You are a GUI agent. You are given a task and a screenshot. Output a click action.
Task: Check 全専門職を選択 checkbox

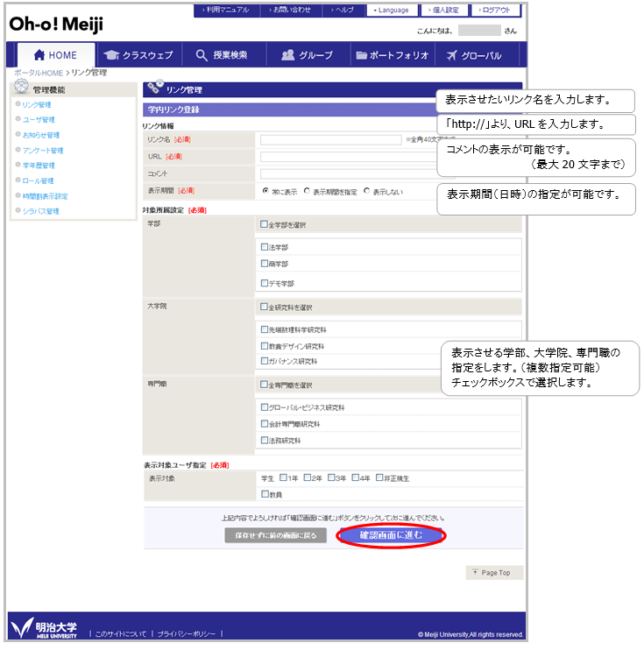[264, 385]
